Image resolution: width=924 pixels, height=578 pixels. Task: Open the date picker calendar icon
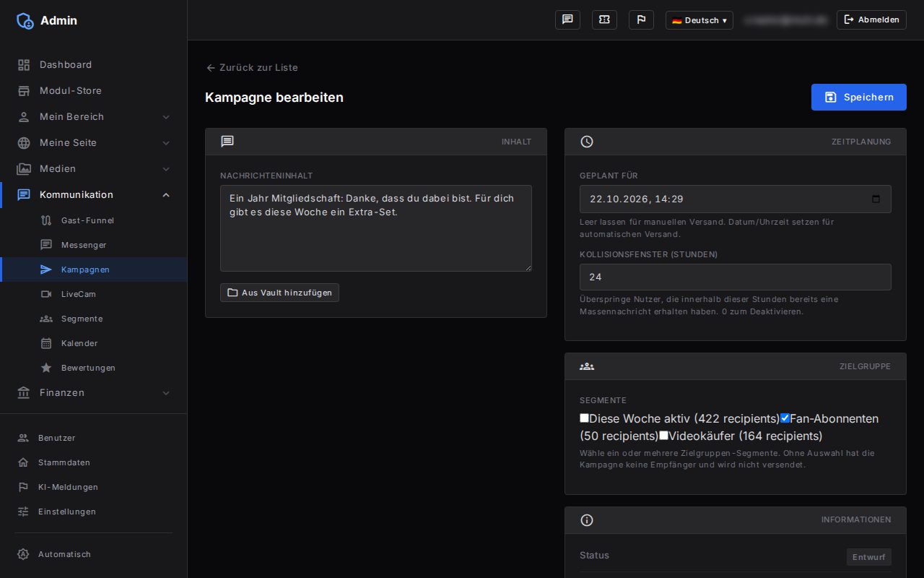[x=876, y=199]
